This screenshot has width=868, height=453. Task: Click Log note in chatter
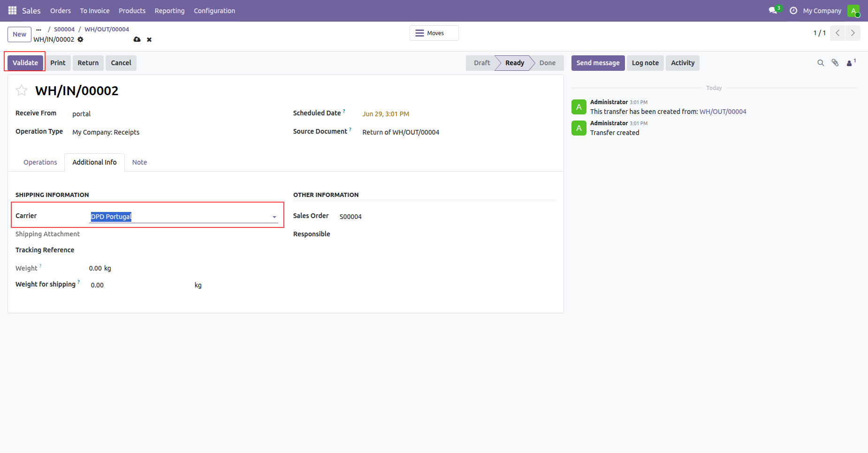(x=645, y=63)
